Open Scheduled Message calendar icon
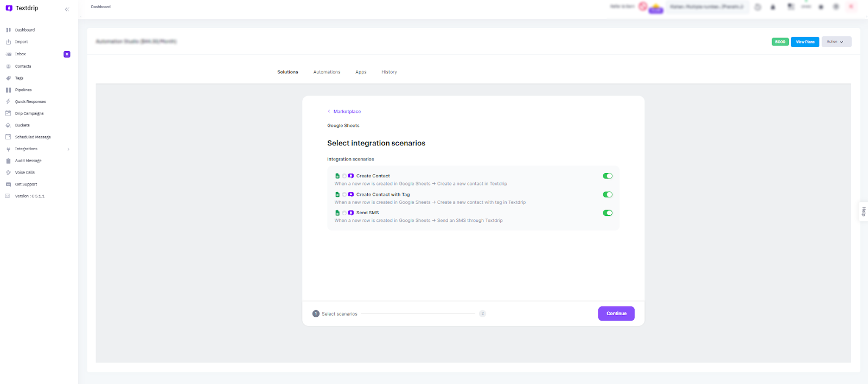This screenshot has width=868, height=384. click(8, 137)
